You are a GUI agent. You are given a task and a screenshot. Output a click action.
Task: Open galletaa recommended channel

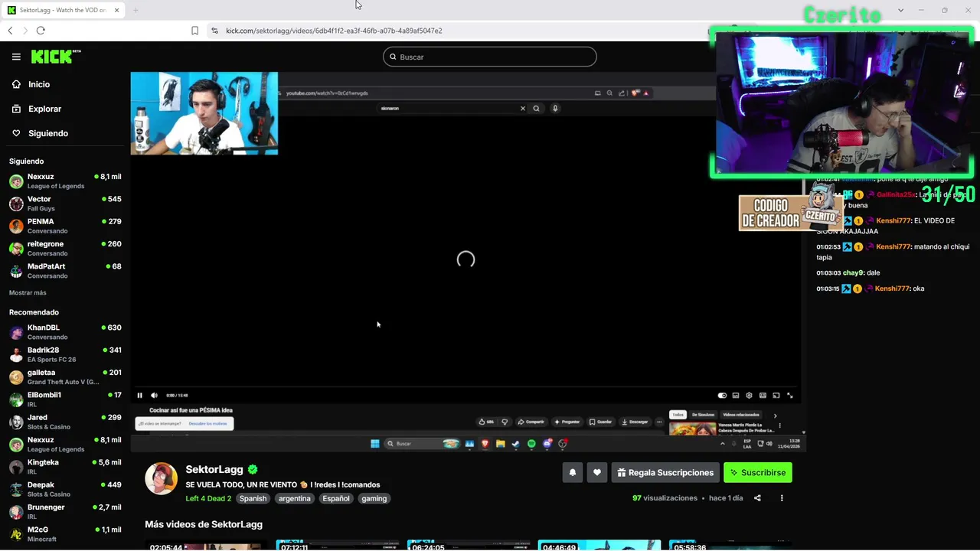pyautogui.click(x=65, y=377)
